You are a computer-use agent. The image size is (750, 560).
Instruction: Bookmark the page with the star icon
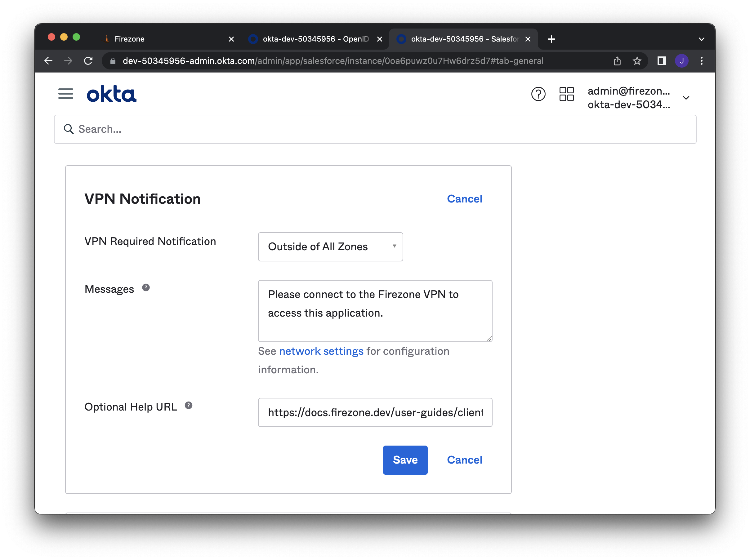coord(637,61)
